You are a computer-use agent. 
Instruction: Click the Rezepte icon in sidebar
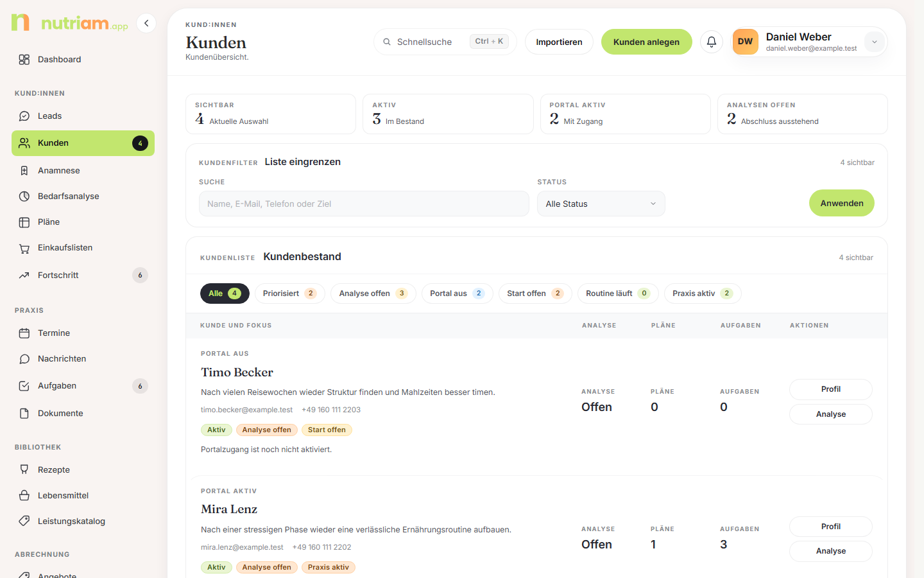coord(24,470)
